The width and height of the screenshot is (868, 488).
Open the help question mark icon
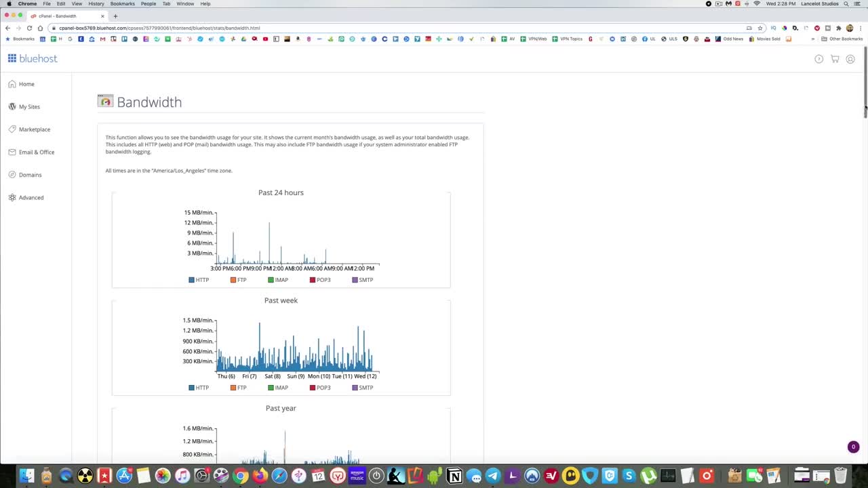pos(819,59)
